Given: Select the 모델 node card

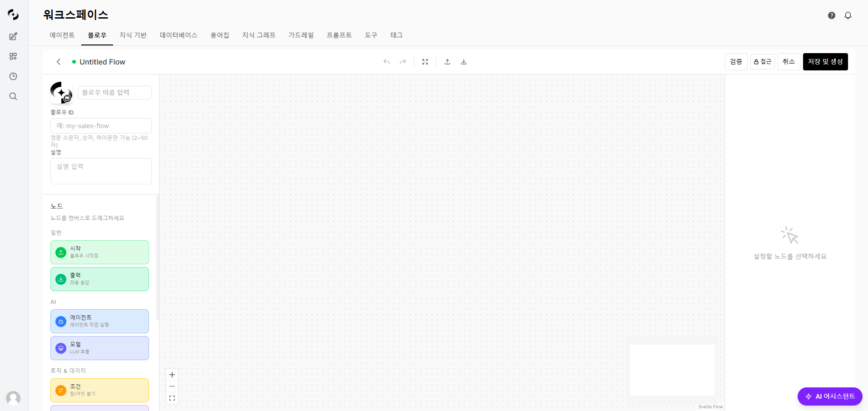Looking at the screenshot, I should point(99,348).
